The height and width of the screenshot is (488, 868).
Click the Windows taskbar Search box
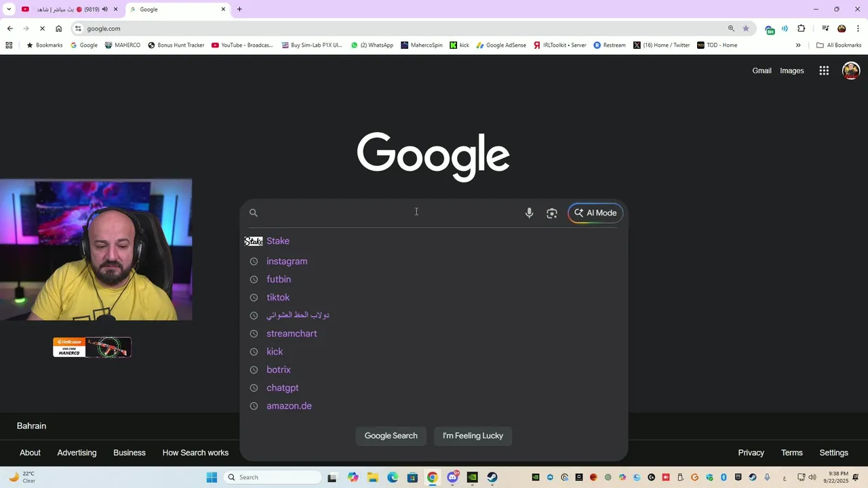pos(273,477)
